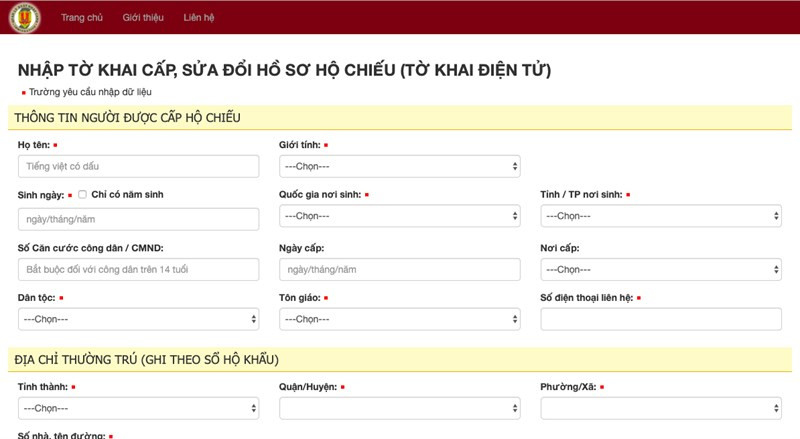Expand the Nơi cấp dropdown
Screen dimensions: 800x439
[660, 270]
